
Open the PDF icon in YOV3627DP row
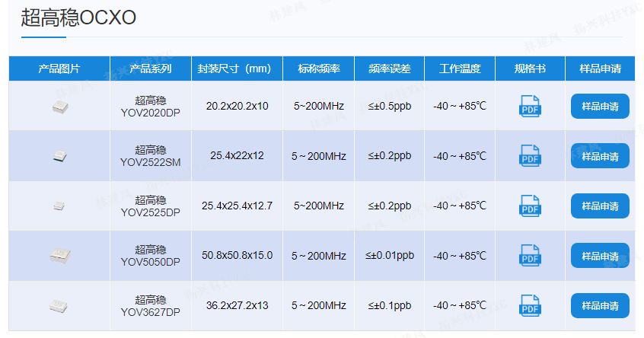[530, 305]
